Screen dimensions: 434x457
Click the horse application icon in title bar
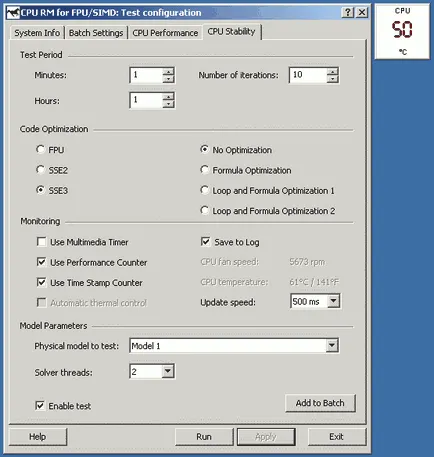coord(13,13)
